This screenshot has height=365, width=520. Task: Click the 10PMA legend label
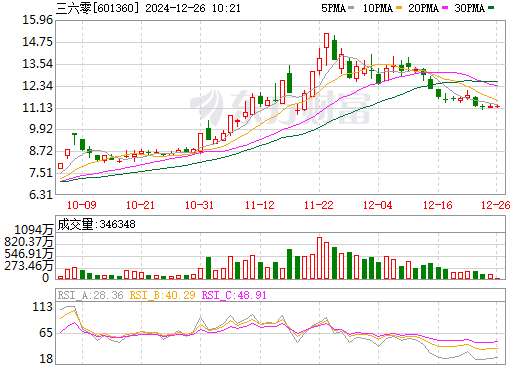[377, 8]
